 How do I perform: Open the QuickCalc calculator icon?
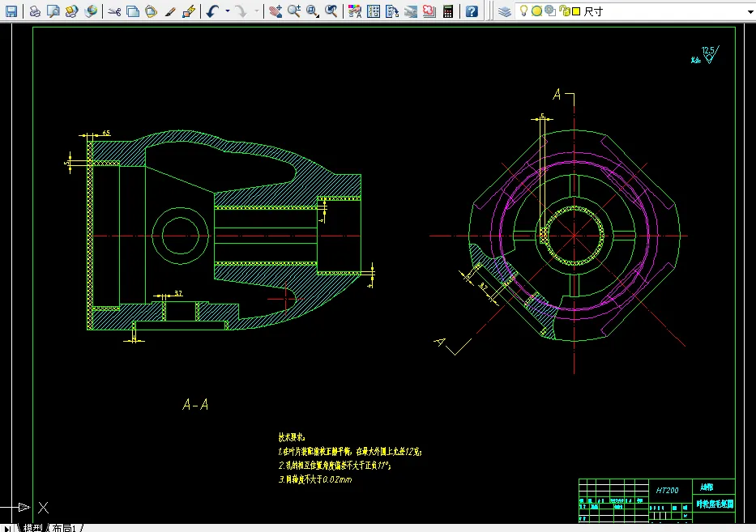[x=448, y=11]
